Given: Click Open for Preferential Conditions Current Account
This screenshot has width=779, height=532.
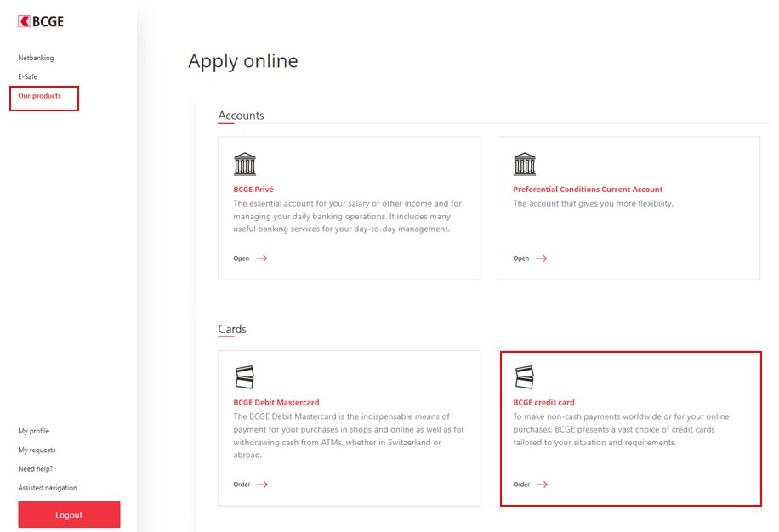Looking at the screenshot, I should 521,258.
